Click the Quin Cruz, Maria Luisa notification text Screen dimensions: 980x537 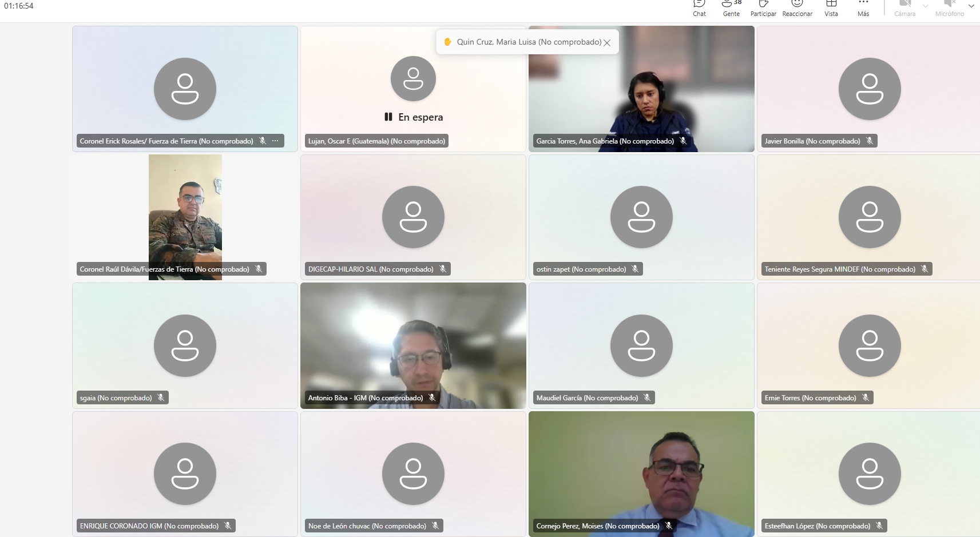[529, 42]
